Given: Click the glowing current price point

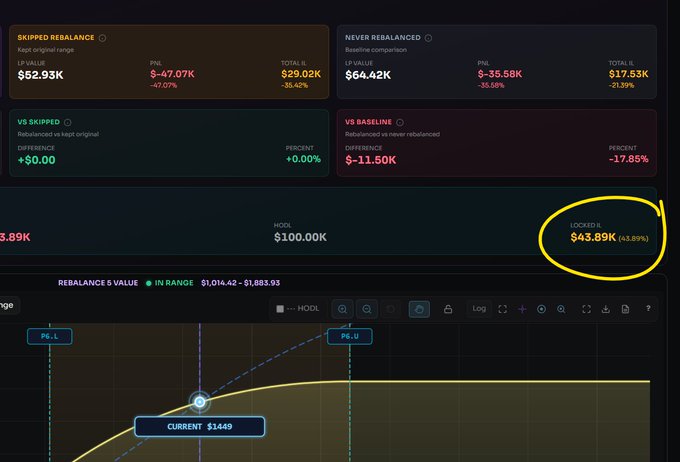Looking at the screenshot, I should [199, 402].
